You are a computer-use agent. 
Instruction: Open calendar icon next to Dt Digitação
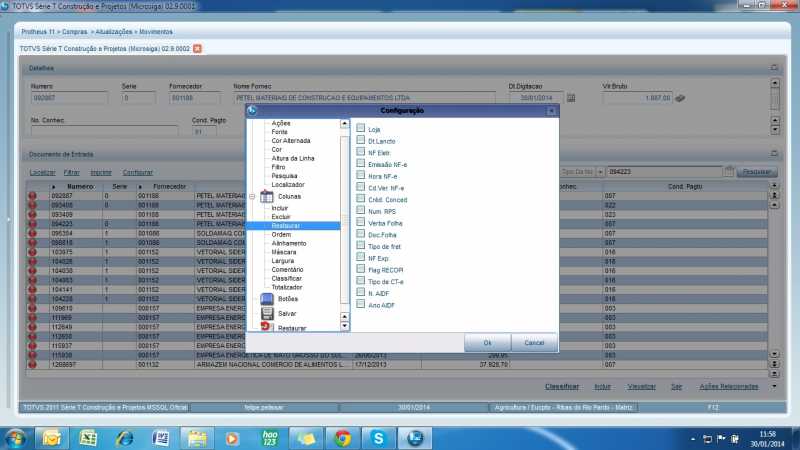pyautogui.click(x=571, y=97)
